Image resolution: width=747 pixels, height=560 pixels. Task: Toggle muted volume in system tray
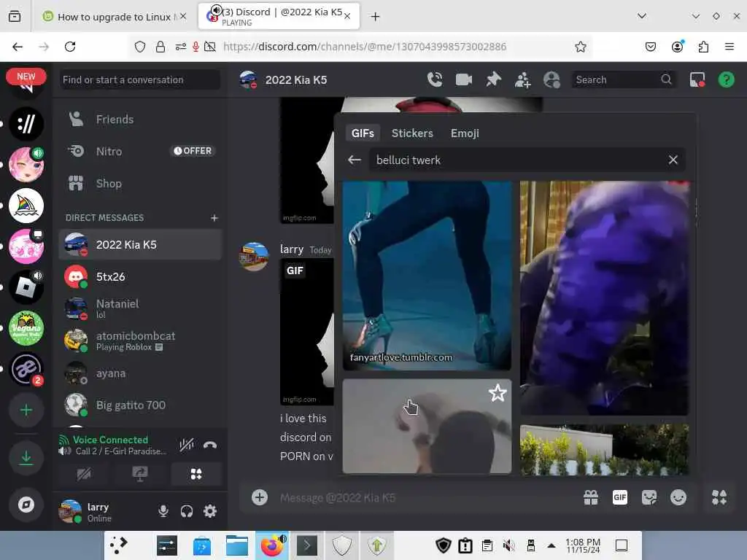pyautogui.click(x=508, y=545)
